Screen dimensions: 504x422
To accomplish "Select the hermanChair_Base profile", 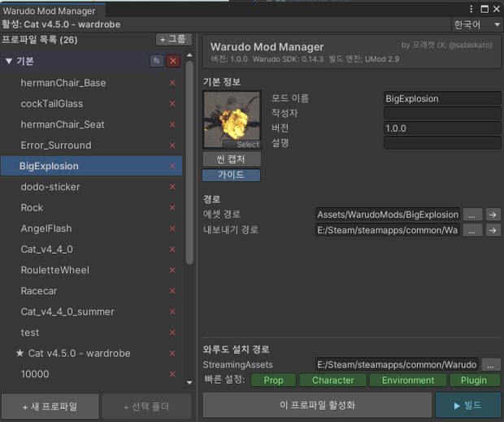I will click(92, 83).
